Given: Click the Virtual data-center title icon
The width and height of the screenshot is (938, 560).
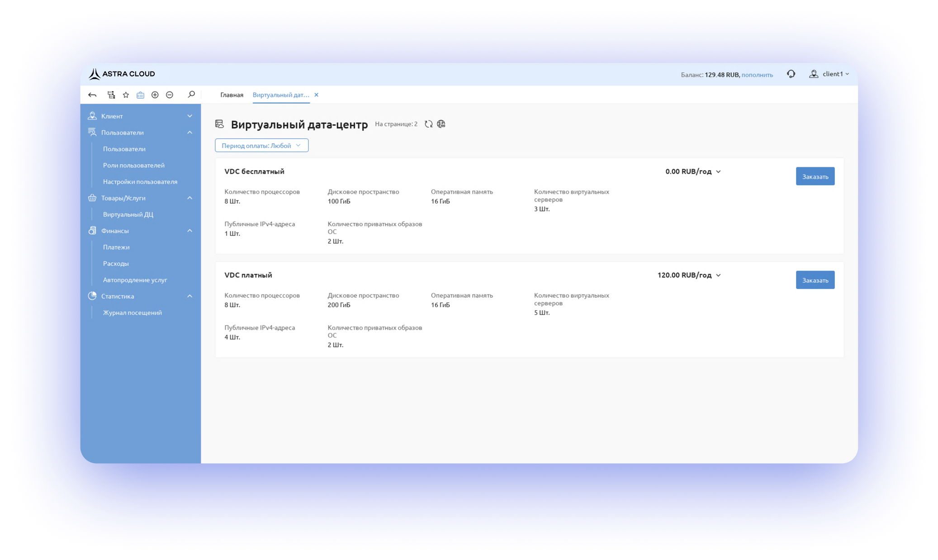Looking at the screenshot, I should pos(219,124).
